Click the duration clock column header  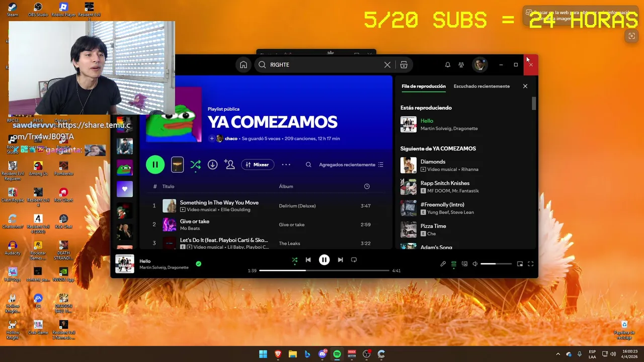(x=367, y=187)
